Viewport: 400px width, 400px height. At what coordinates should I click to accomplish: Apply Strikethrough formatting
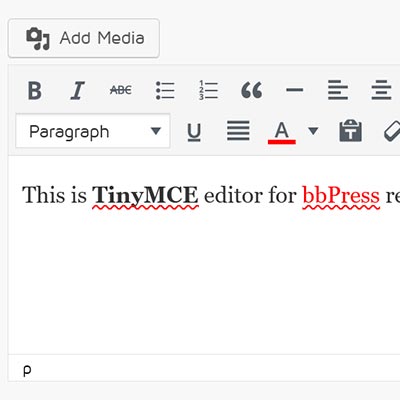coord(121,90)
